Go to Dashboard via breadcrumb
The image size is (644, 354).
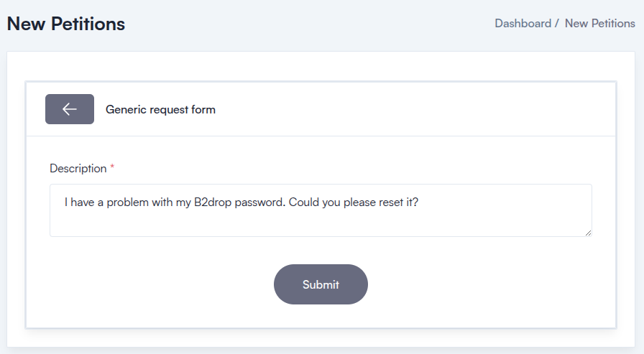[523, 23]
